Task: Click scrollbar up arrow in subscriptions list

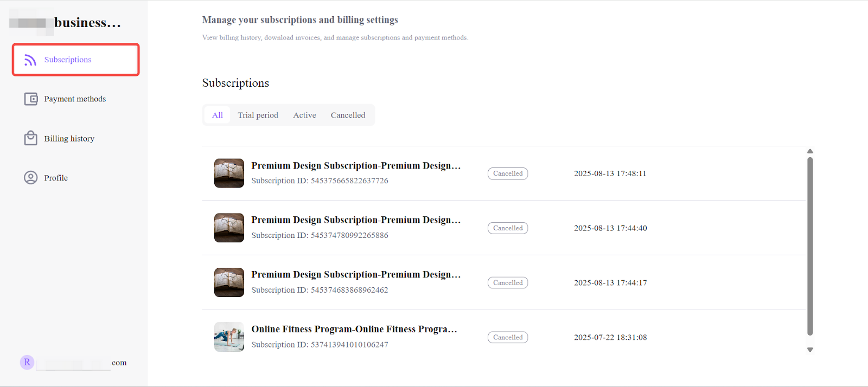Action: 810,151
